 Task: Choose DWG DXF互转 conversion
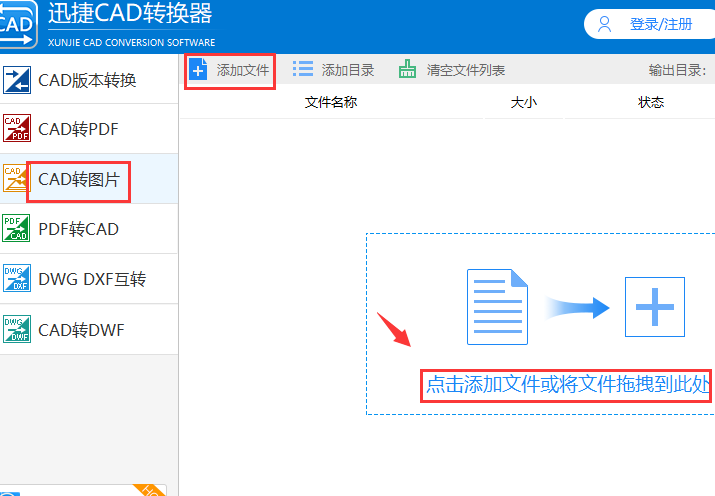click(x=89, y=279)
